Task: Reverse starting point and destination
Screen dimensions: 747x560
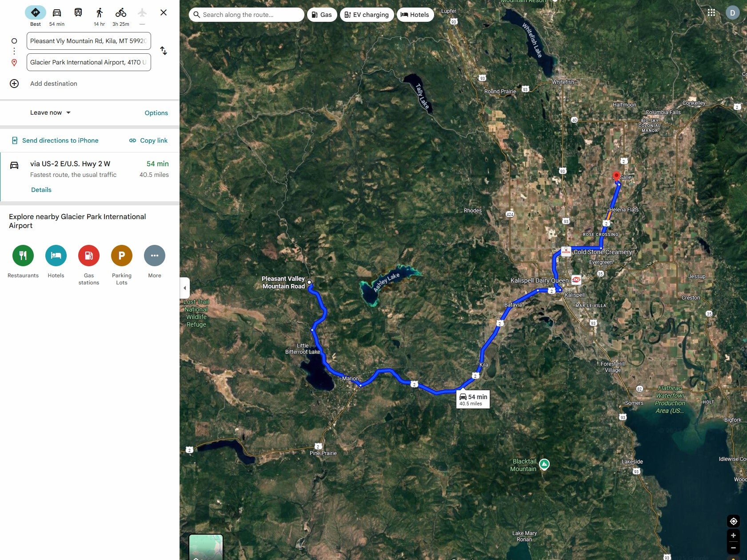Action: [x=164, y=51]
